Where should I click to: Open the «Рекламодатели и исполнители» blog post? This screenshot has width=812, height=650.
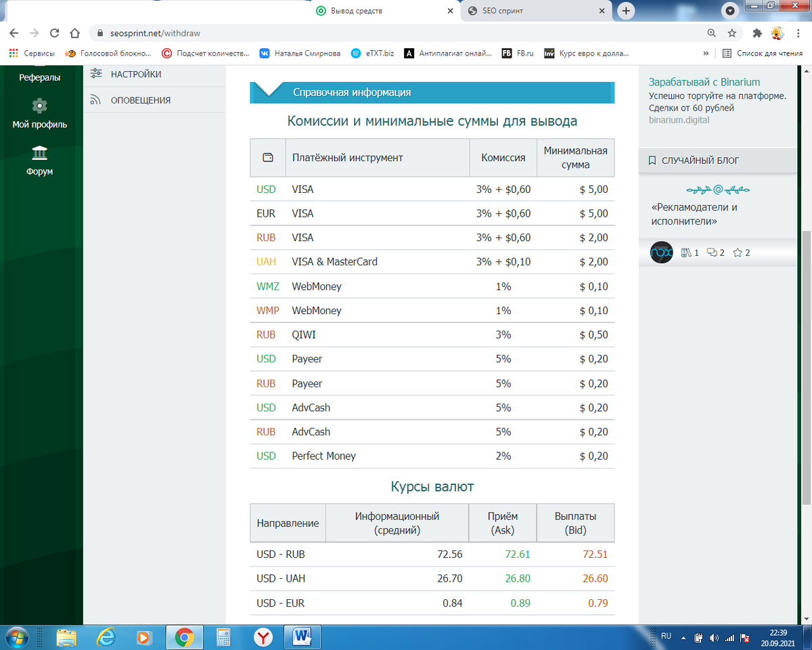coord(694,214)
